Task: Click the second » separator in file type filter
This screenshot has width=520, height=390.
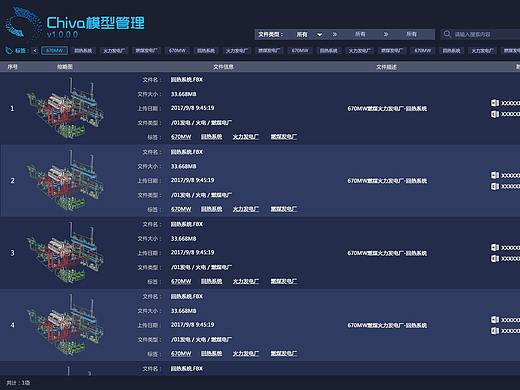Action: click(x=386, y=34)
